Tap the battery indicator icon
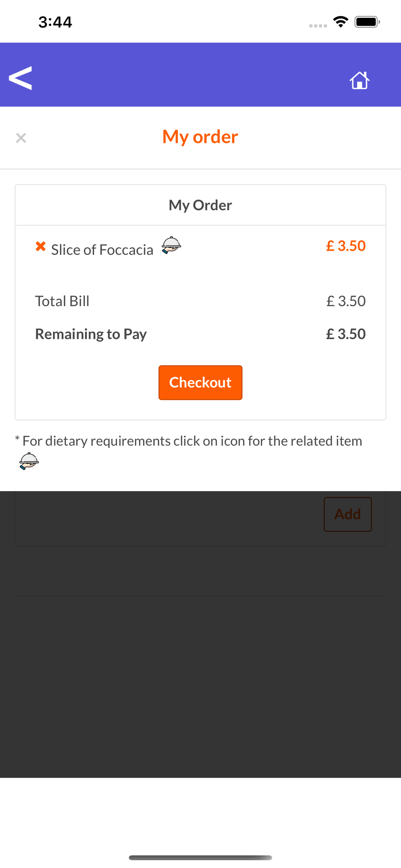401x868 pixels. point(367,22)
